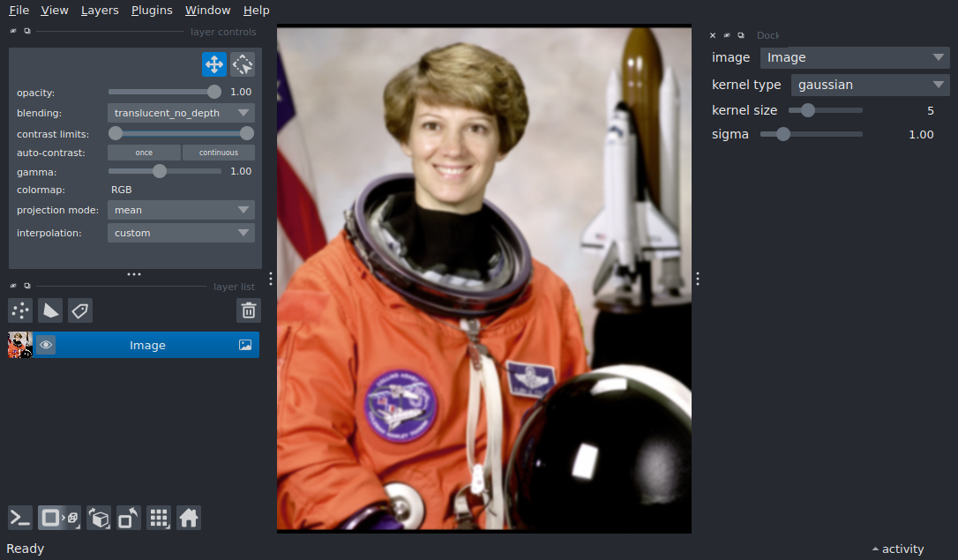This screenshot has height=560, width=958.
Task: Select the Image layer thumbnail
Action: pos(20,345)
